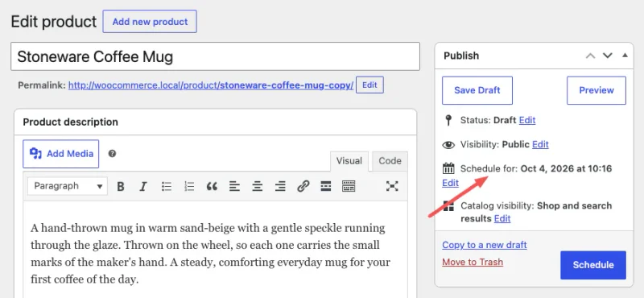Apply blockquote formatting
The image size is (644, 298).
[x=212, y=186]
